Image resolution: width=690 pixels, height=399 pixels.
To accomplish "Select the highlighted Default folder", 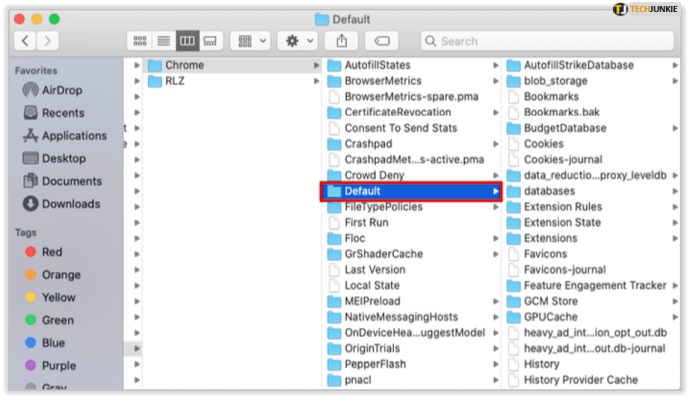I will (x=411, y=191).
